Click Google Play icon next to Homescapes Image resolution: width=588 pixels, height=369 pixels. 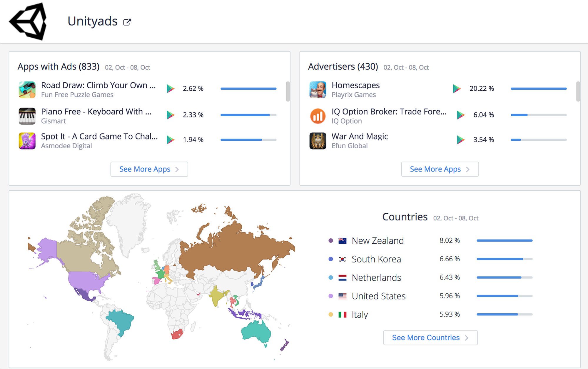(x=457, y=89)
